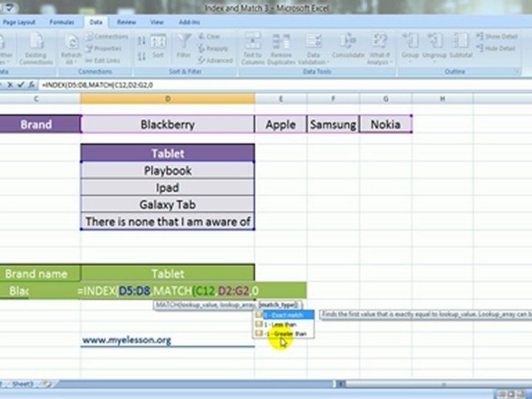Screen dimensions: 532x399
Task: Toggle the Filter funnel
Action: [183, 46]
